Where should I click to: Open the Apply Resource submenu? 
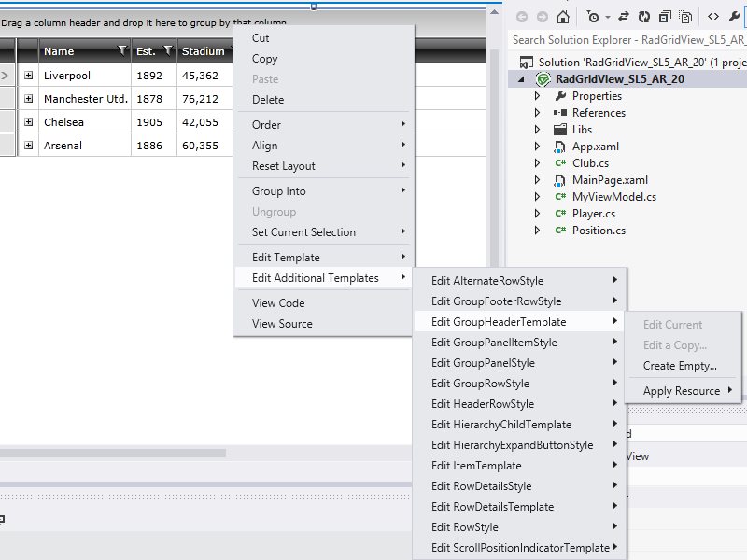point(684,391)
